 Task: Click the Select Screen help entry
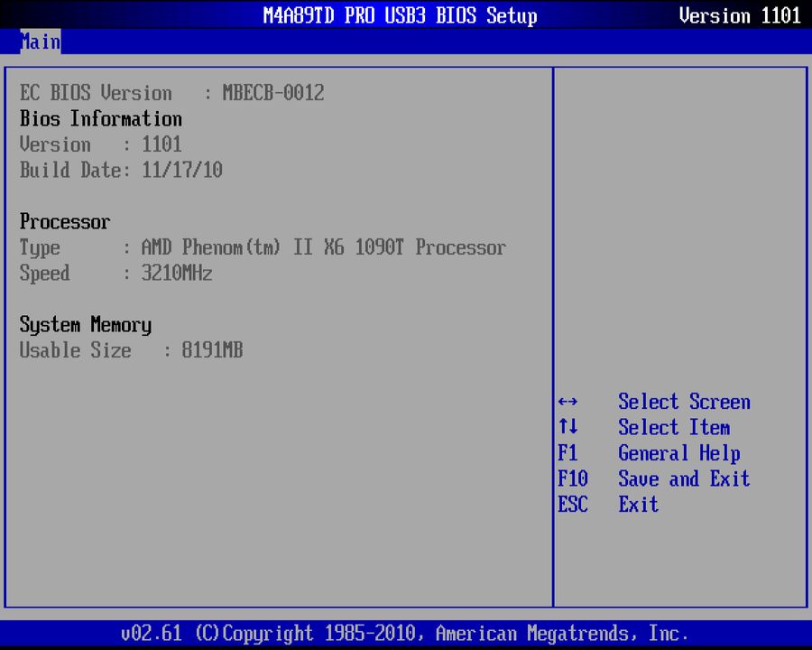click(x=684, y=402)
